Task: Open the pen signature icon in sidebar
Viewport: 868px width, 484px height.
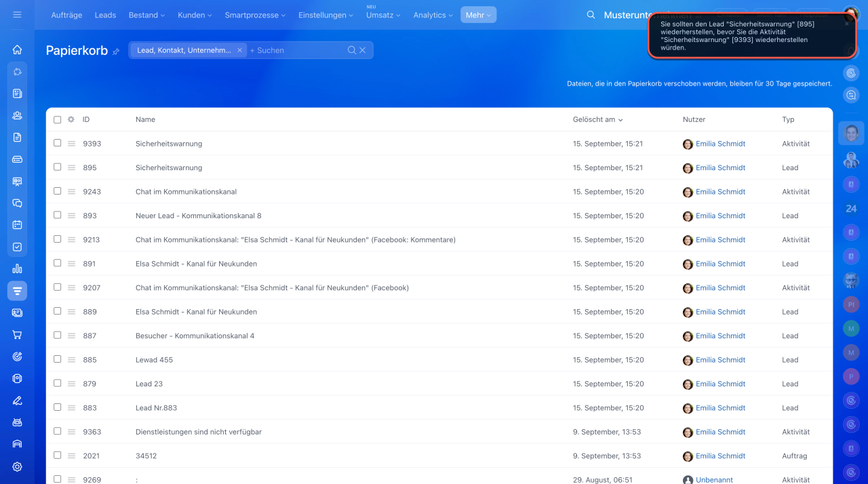Action: pyautogui.click(x=17, y=400)
